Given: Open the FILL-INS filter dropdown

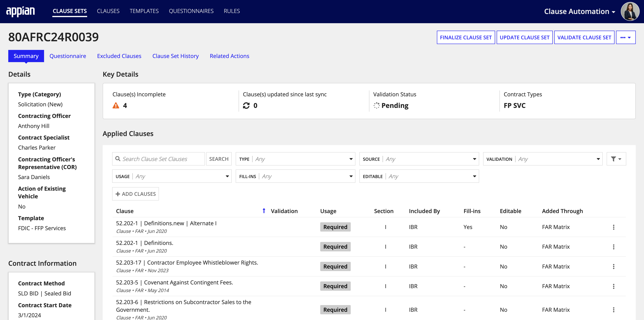Looking at the screenshot, I should [295, 176].
